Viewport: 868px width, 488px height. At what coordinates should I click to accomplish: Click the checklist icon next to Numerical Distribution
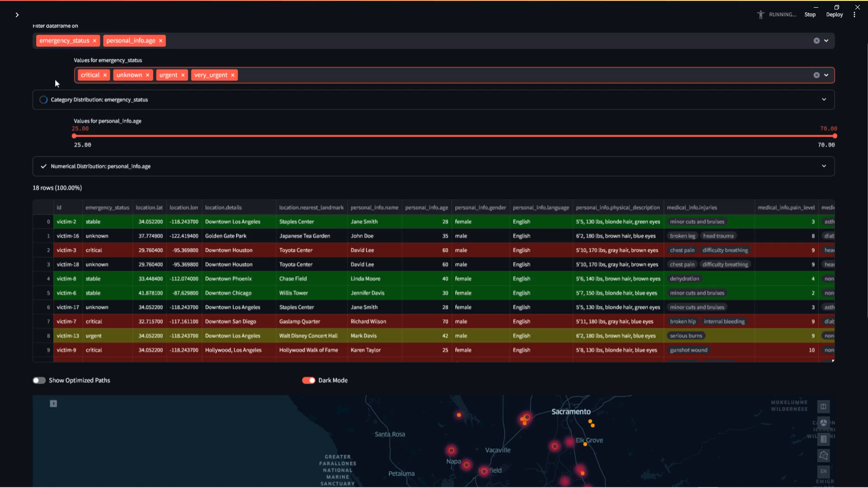[x=43, y=166]
